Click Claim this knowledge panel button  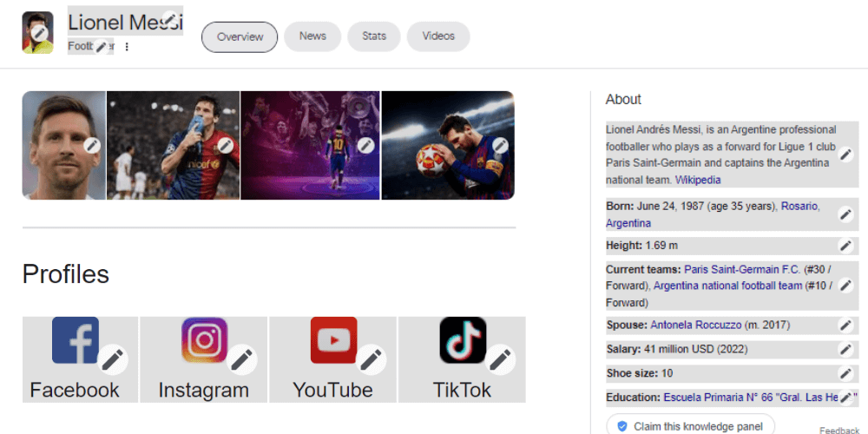[691, 426]
